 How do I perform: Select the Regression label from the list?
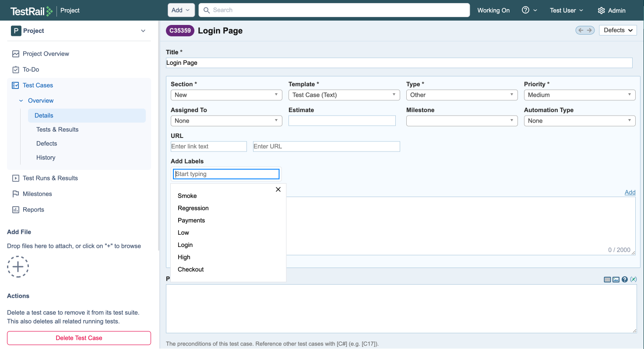pyautogui.click(x=193, y=208)
